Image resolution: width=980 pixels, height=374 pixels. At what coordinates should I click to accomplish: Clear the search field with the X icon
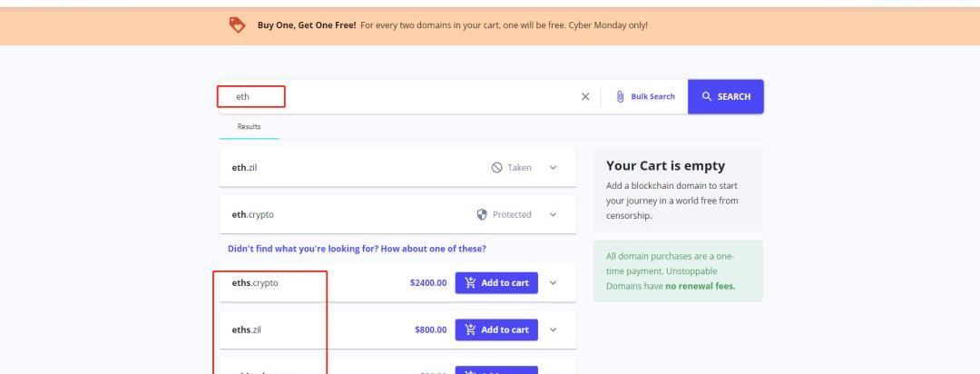(x=585, y=97)
